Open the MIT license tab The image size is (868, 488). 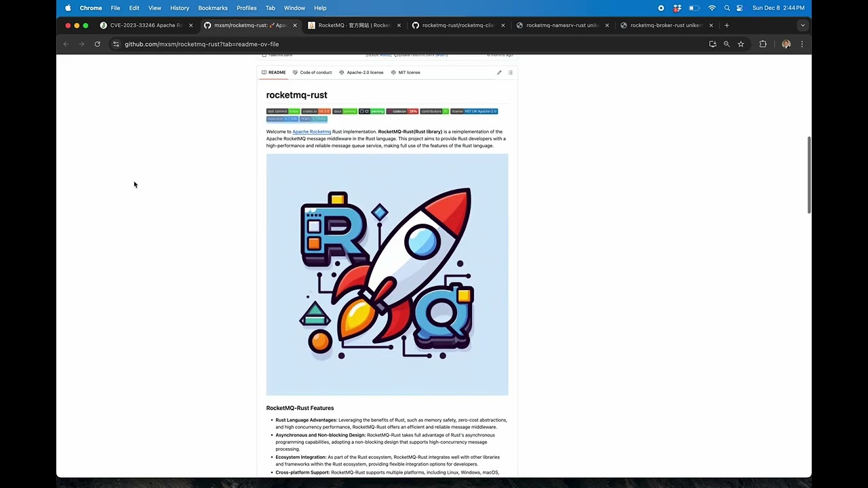click(406, 73)
